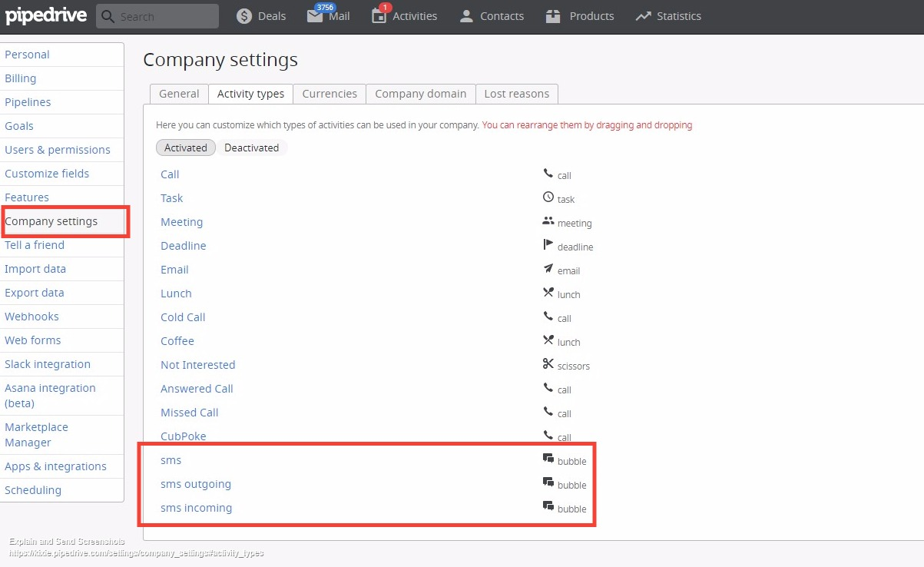Image resolution: width=924 pixels, height=567 pixels.
Task: Open the Company domain tab
Action: tap(421, 94)
